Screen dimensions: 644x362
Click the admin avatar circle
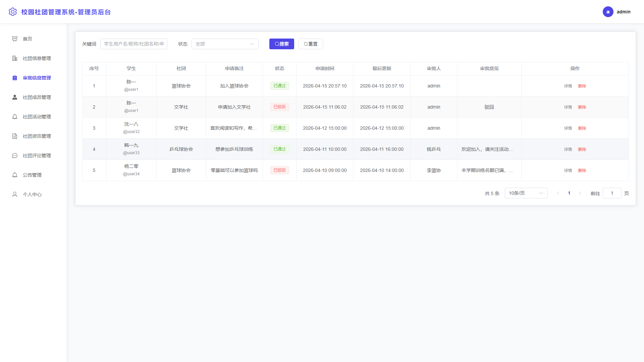point(608,12)
